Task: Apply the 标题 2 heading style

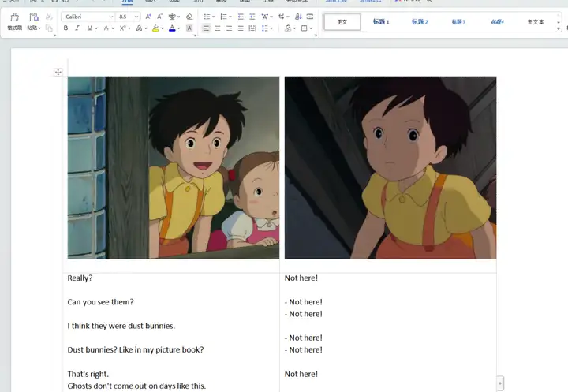Action: (420, 22)
